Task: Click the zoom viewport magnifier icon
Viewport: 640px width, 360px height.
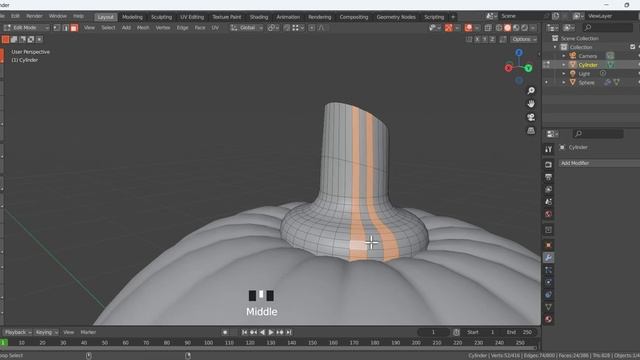Action: pos(531,91)
